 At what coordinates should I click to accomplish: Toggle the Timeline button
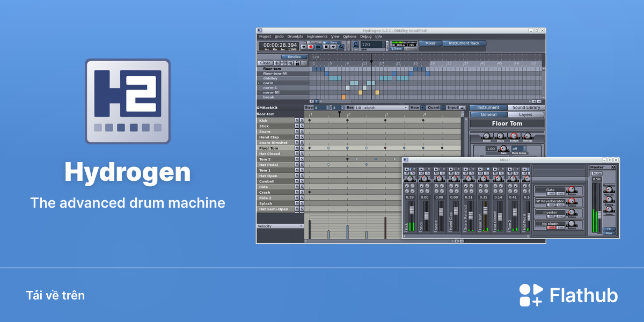pos(295,57)
